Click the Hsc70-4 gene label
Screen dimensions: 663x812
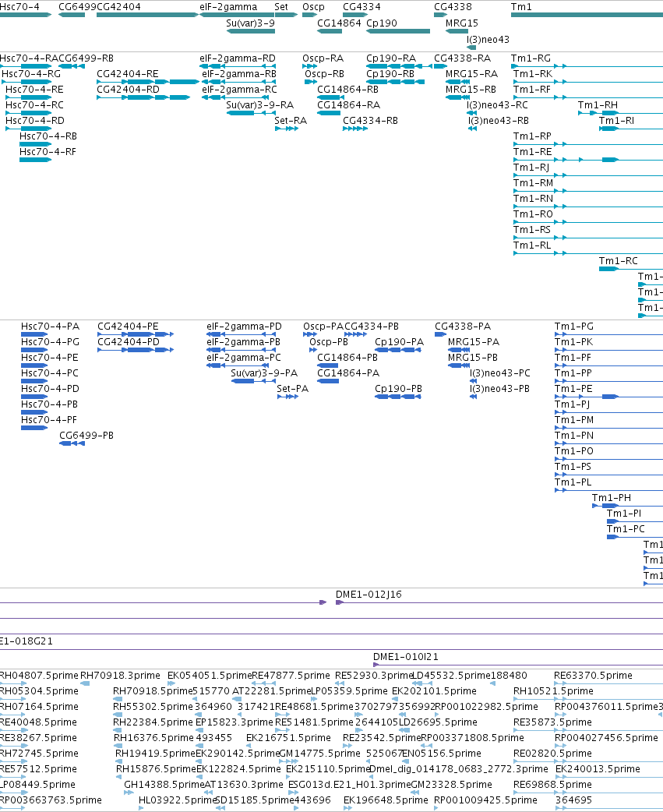19,7
